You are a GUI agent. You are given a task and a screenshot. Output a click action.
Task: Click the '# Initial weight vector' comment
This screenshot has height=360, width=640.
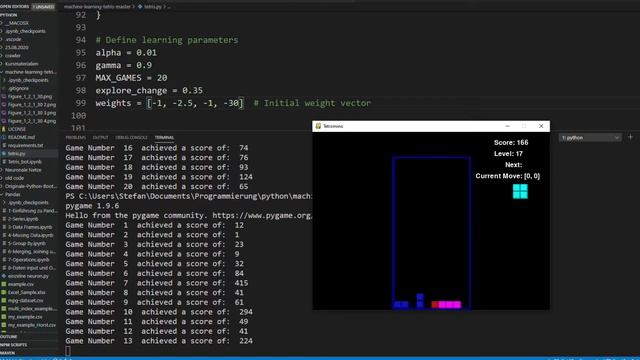(312, 103)
